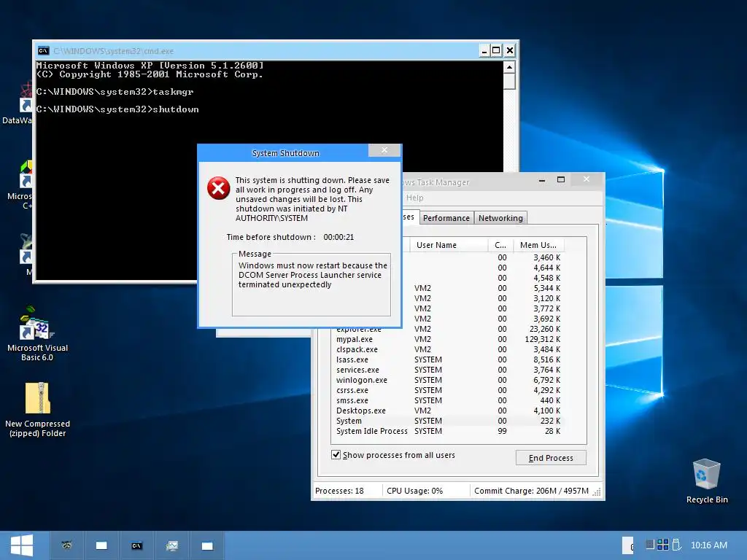Click the cmd.exe taskbar button
Image resolution: width=747 pixels, height=560 pixels.
(x=136, y=545)
